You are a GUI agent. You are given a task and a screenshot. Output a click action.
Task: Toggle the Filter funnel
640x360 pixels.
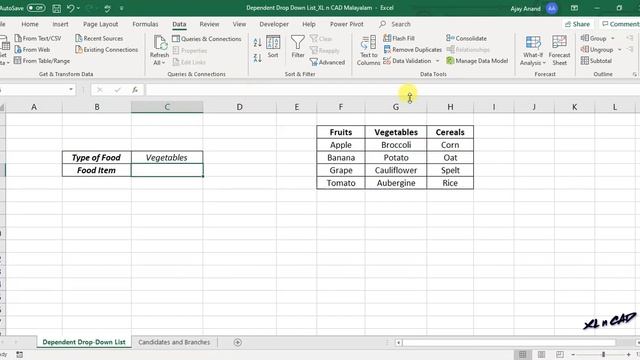tap(298, 47)
